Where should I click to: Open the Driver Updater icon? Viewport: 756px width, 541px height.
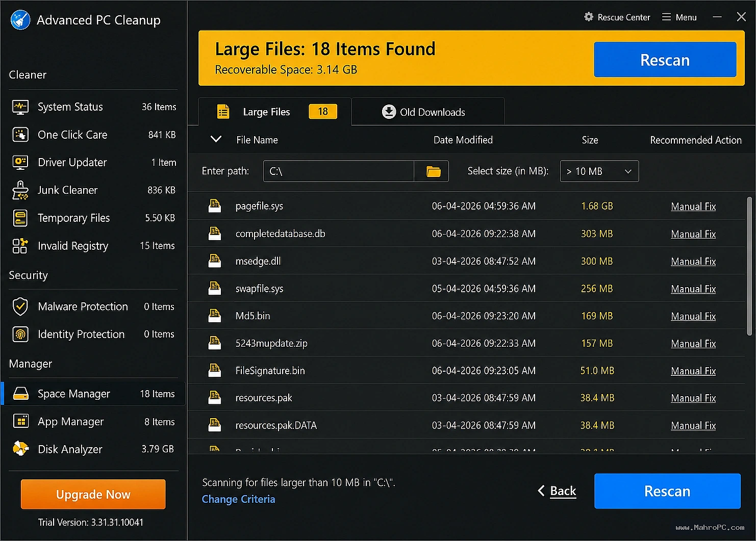coord(20,162)
